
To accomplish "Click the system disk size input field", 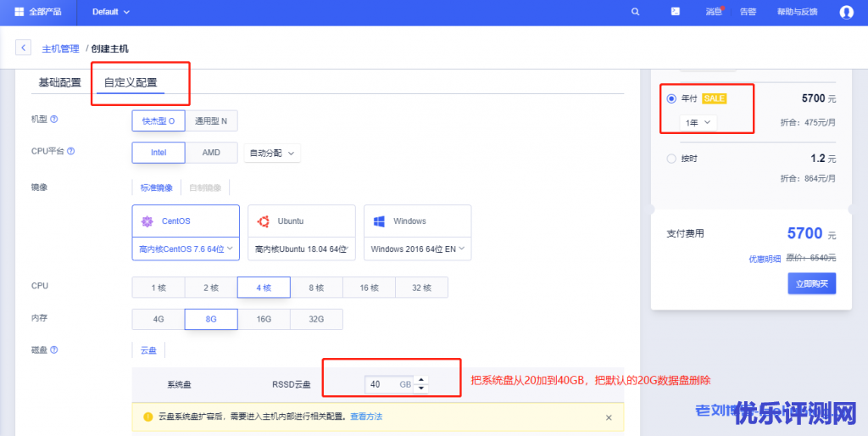I will click(389, 384).
